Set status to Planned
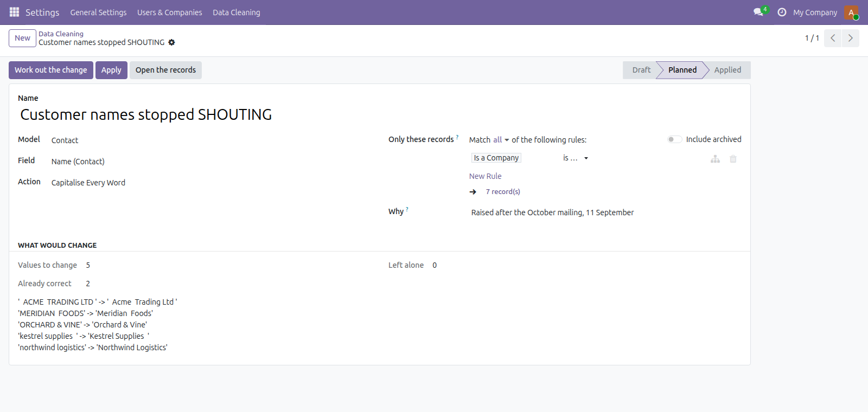Viewport: 868px width, 412px height. tap(682, 70)
